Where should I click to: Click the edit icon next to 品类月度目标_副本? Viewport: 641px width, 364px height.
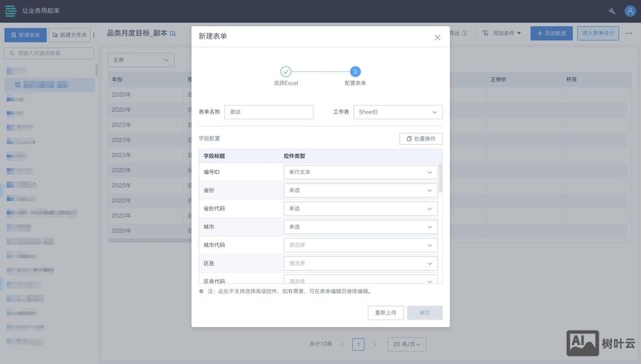[x=173, y=33]
